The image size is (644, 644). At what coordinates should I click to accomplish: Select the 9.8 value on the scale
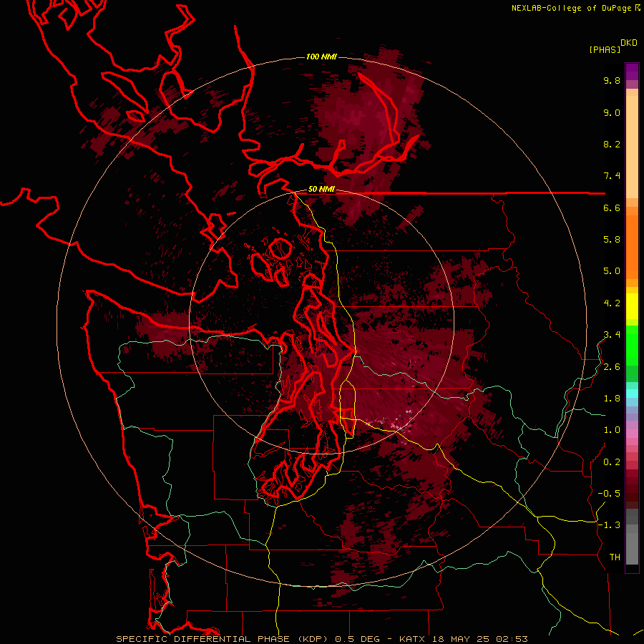click(x=612, y=80)
